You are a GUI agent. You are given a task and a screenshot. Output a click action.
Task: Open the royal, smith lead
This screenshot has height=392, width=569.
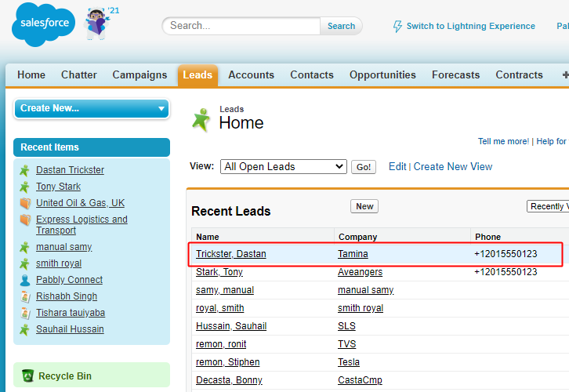(x=220, y=308)
